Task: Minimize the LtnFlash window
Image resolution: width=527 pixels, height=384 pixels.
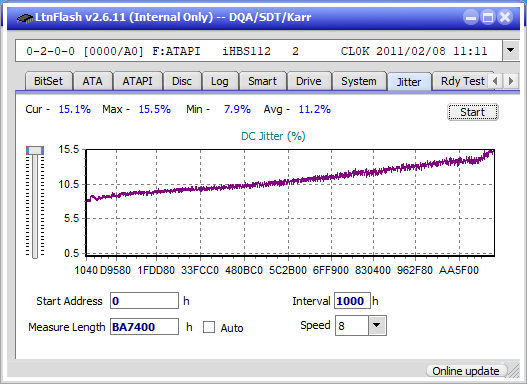Action: [x=471, y=17]
